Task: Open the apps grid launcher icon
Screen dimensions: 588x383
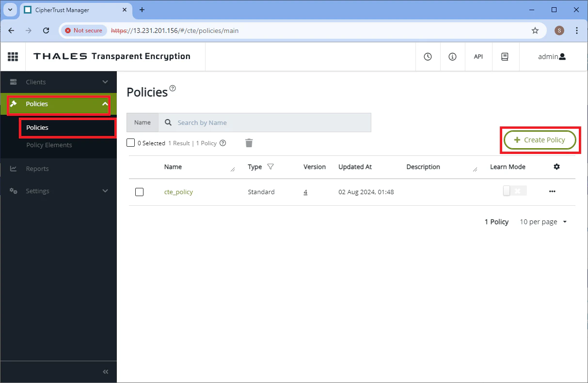Action: (x=13, y=57)
